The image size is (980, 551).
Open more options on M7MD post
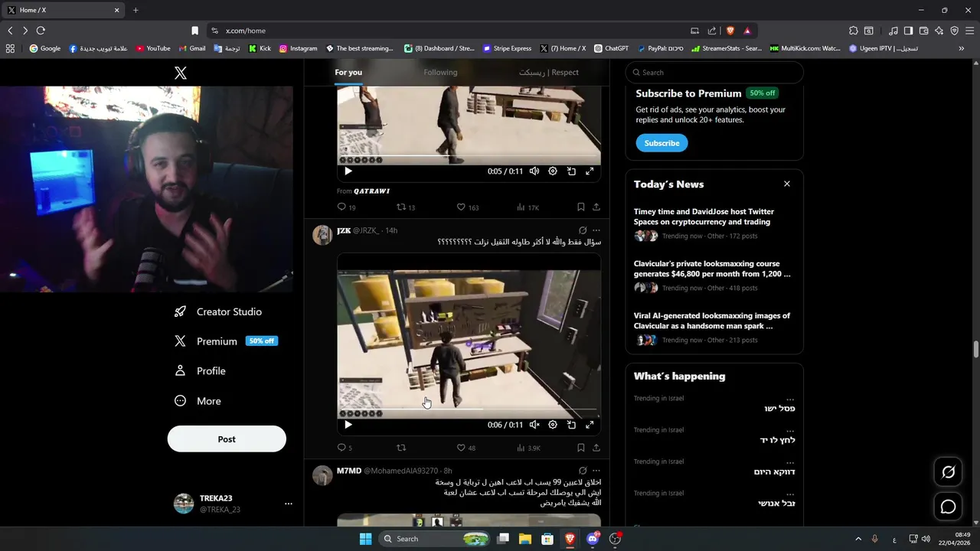(596, 471)
